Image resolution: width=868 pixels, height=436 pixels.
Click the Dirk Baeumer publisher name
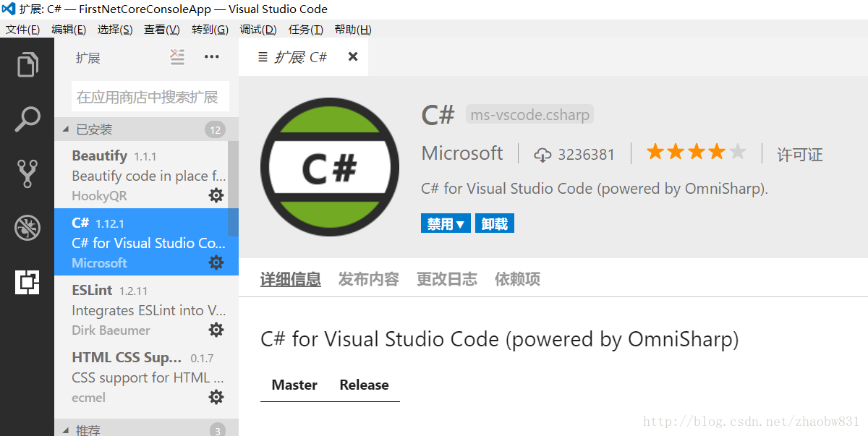[x=111, y=330]
